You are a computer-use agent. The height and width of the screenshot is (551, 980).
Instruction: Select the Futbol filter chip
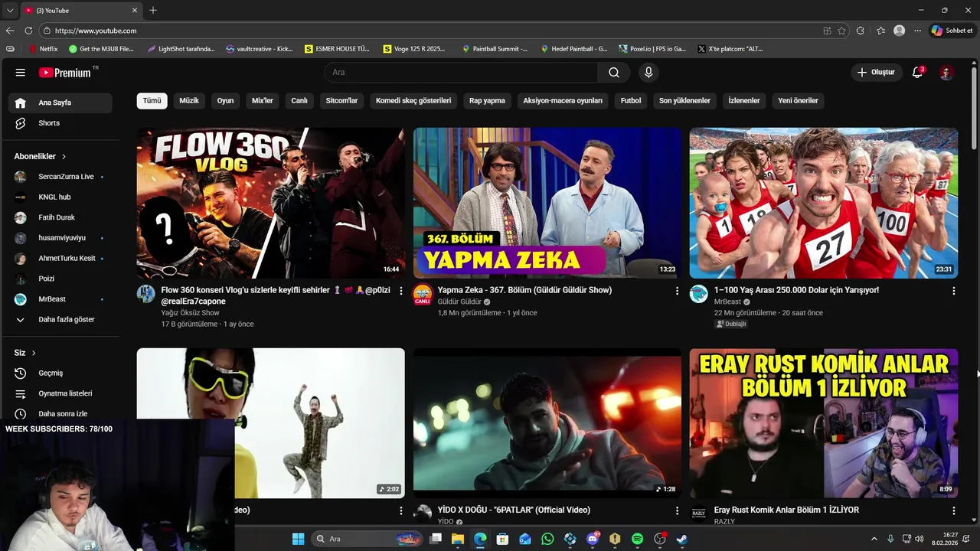pyautogui.click(x=631, y=101)
